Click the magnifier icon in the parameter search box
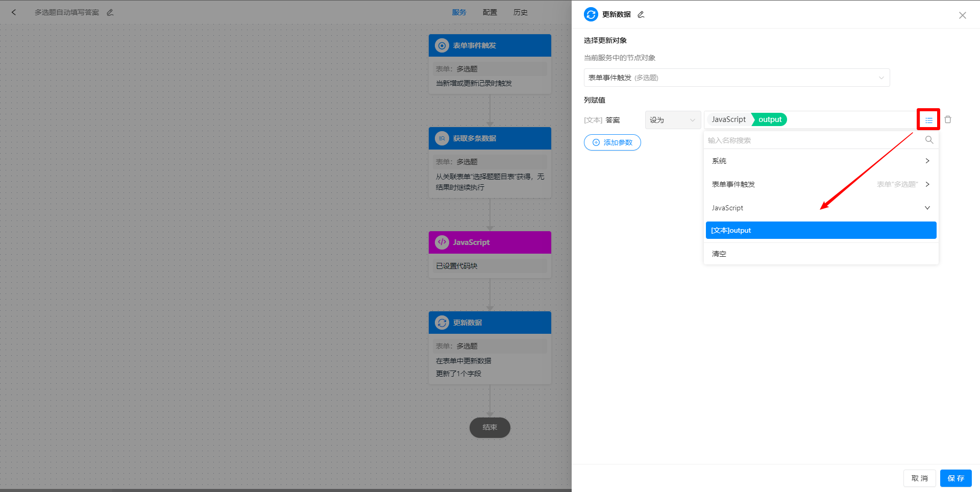 click(x=929, y=140)
